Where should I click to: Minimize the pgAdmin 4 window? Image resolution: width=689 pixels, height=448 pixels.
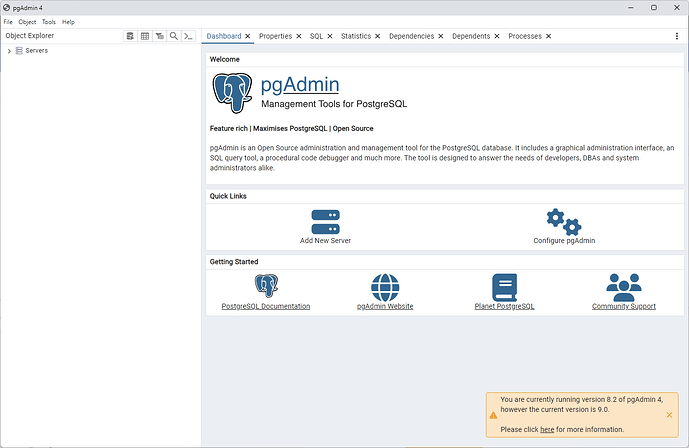631,7
